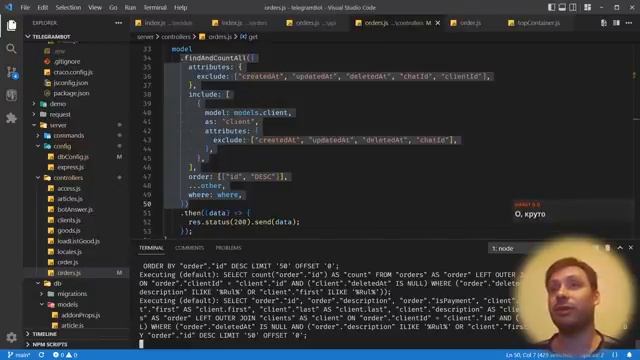Toggle secondary side bar layout icon
The width and height of the screenshot is (640, 360).
point(573,7)
